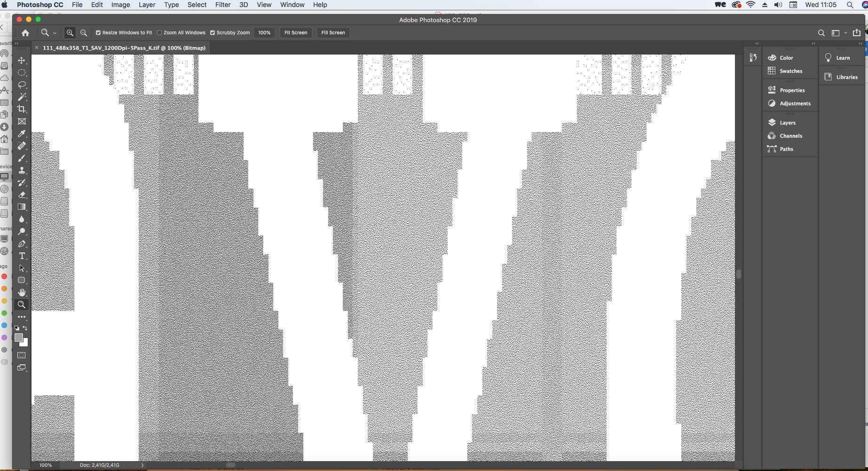868x471 pixels.
Task: Check the Zoom All Windows option
Action: (x=159, y=32)
